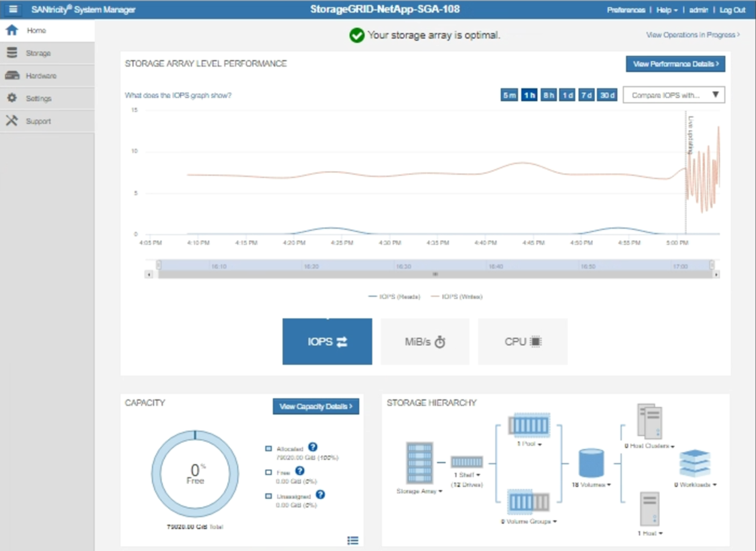Image resolution: width=756 pixels, height=551 pixels.
Task: Click the Allocated help question icon
Action: pyautogui.click(x=313, y=447)
